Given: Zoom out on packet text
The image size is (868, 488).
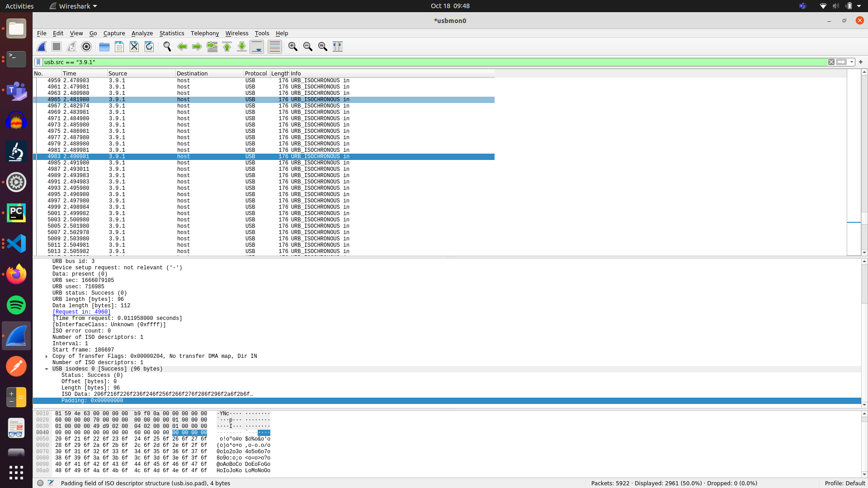Looking at the screenshot, I should [308, 47].
